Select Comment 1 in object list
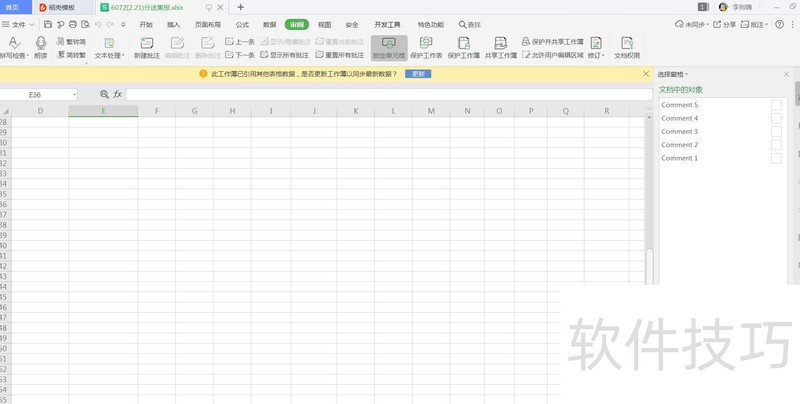 [679, 158]
